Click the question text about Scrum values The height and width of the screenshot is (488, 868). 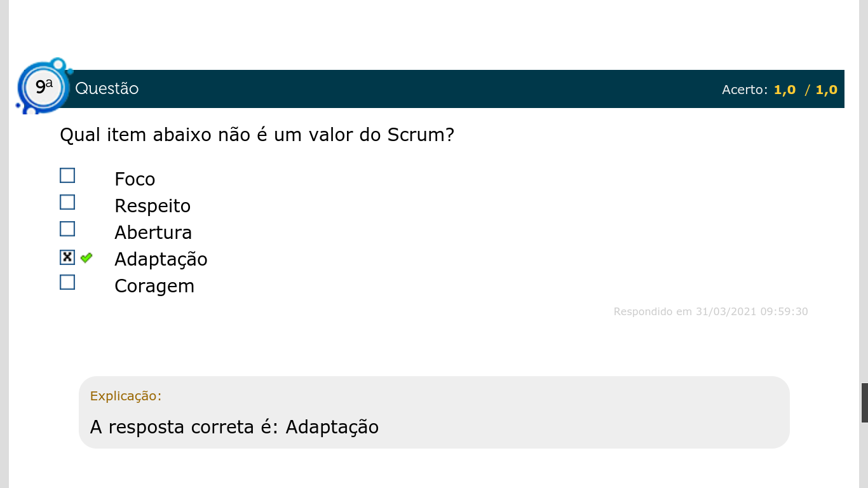[x=257, y=135]
